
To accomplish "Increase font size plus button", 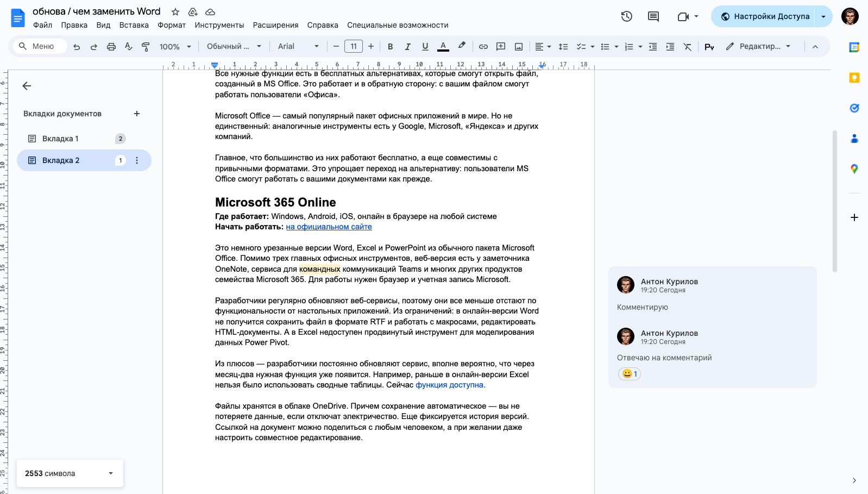I will [x=371, y=47].
